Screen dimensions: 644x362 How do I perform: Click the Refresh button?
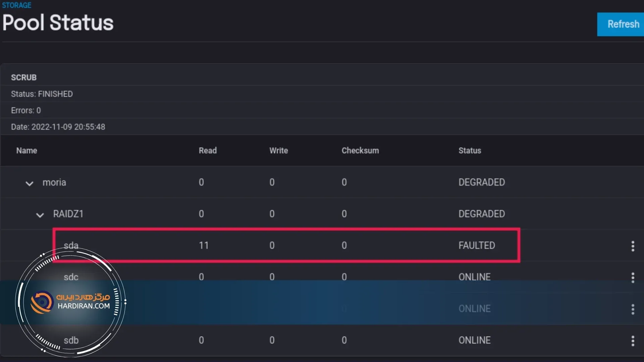click(x=623, y=24)
